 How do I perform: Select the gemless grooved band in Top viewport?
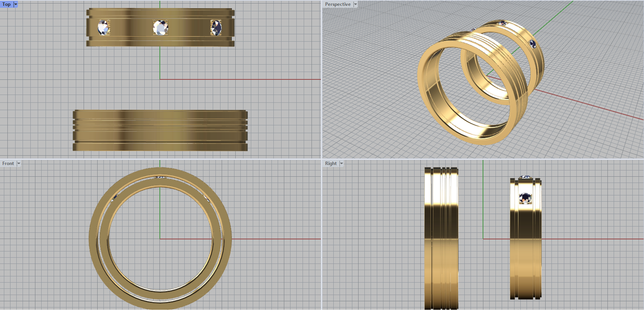[160, 131]
